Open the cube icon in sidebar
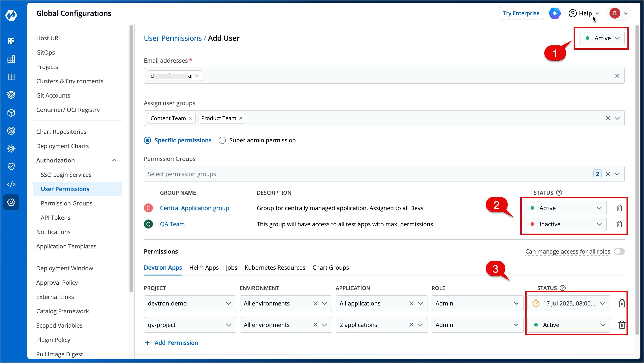 click(11, 113)
